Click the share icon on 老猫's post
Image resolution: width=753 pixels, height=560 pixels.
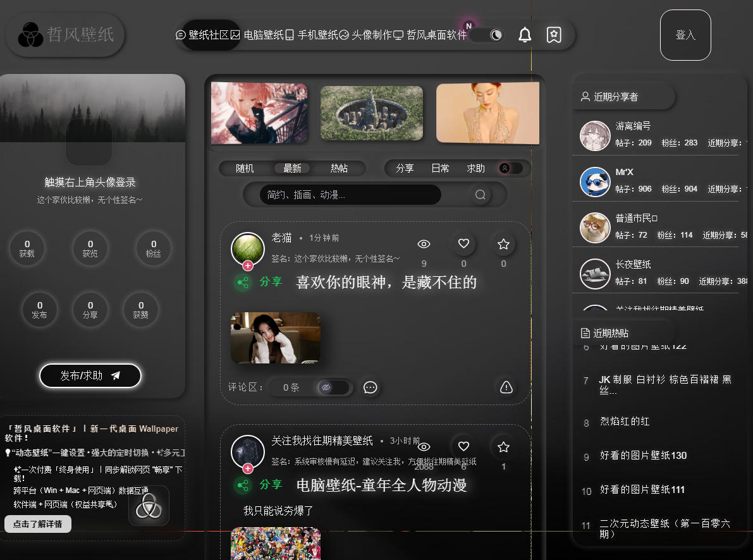pos(243,283)
